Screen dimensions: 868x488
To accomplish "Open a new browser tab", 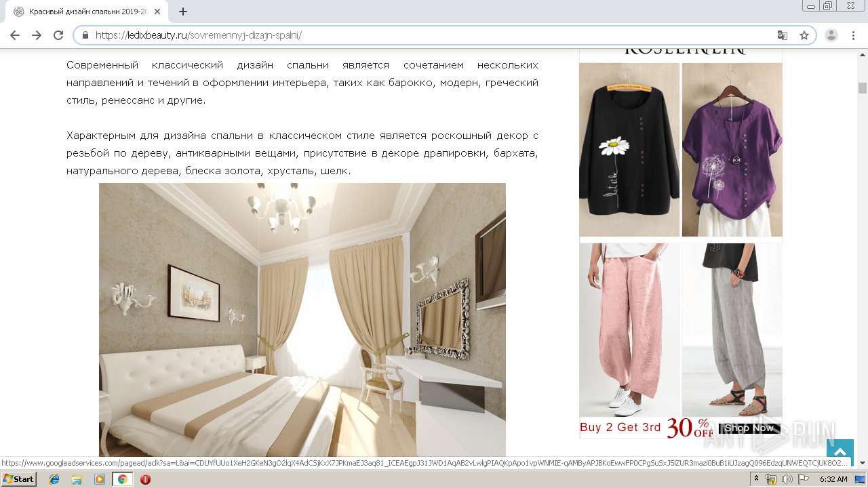I will [x=183, y=12].
